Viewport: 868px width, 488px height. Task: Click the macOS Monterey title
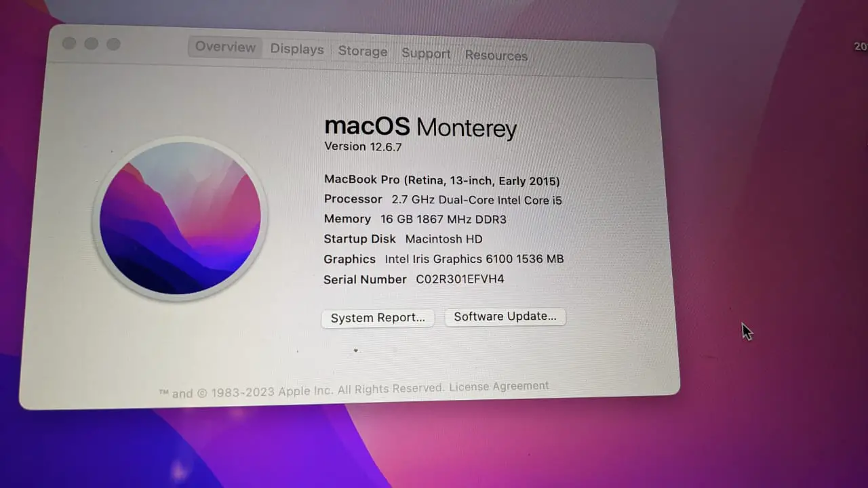pos(420,127)
